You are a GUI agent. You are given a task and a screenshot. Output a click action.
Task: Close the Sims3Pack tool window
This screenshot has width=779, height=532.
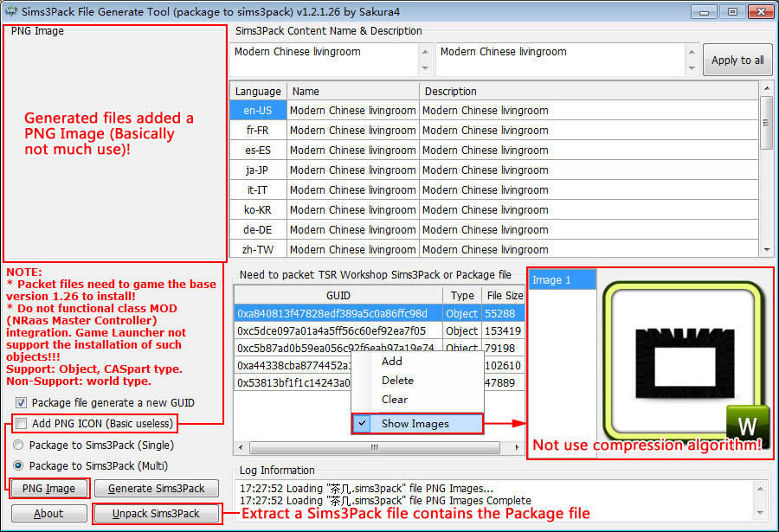tap(761, 12)
